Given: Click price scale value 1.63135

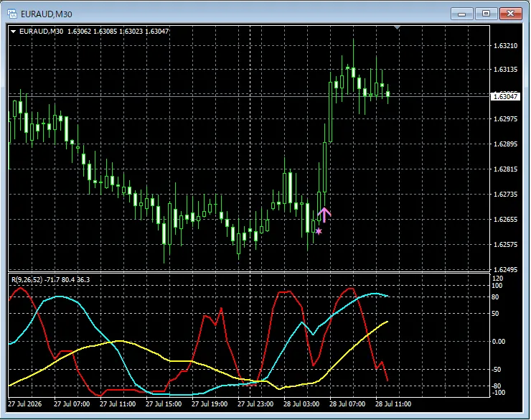Looking at the screenshot, I should coord(506,70).
